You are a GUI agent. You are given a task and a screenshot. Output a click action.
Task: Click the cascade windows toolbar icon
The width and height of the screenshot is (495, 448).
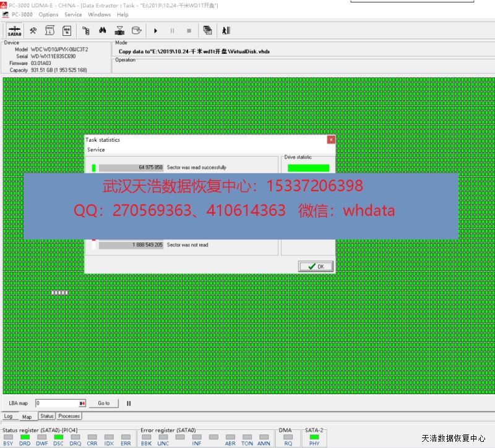pos(207,30)
